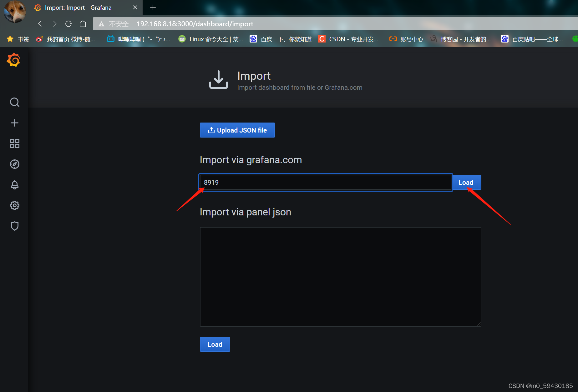Open the CSDN - 专业开发 bookmark
The height and width of the screenshot is (392, 578).
[x=348, y=39]
